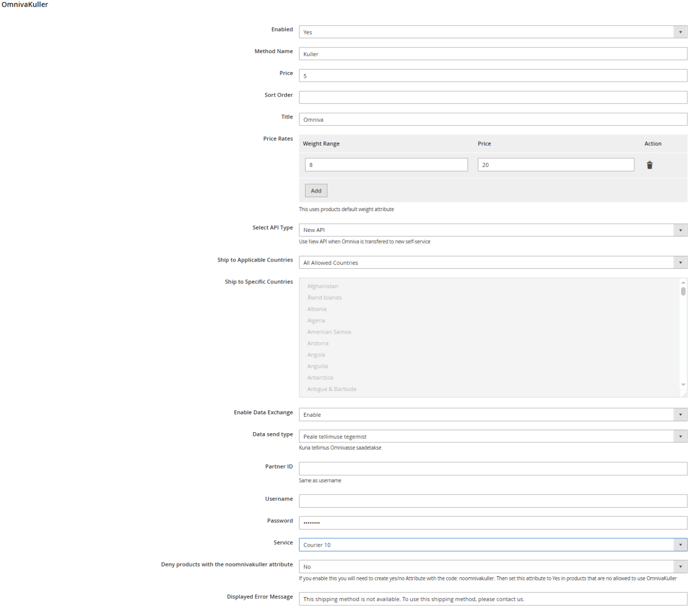700x613 pixels.
Task: Click the Price field containing 5
Action: click(x=493, y=75)
